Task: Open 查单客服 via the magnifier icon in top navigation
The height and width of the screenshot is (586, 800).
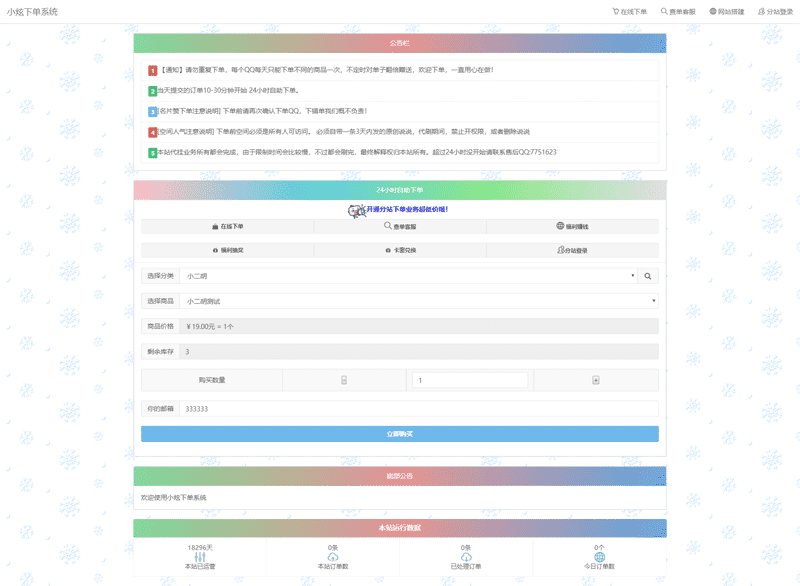Action: click(664, 10)
